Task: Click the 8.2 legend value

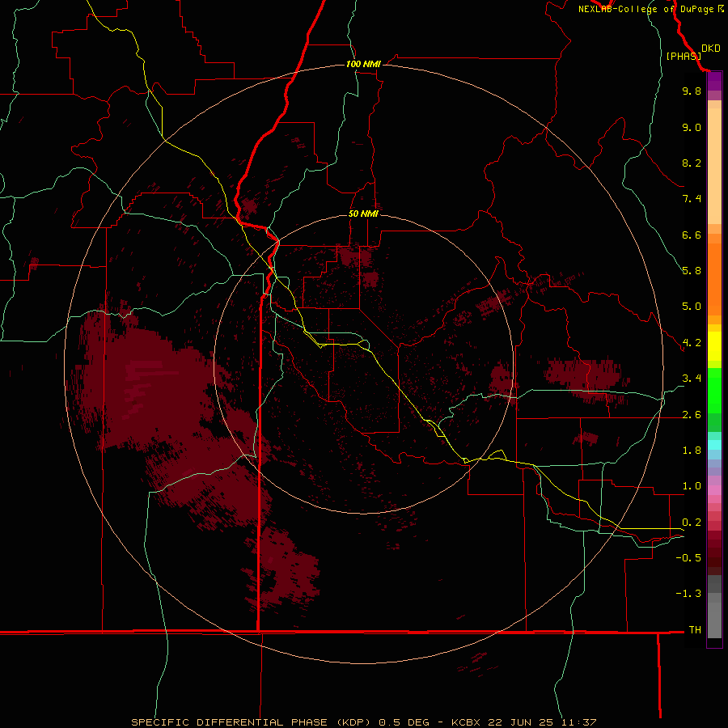Action: (x=692, y=163)
